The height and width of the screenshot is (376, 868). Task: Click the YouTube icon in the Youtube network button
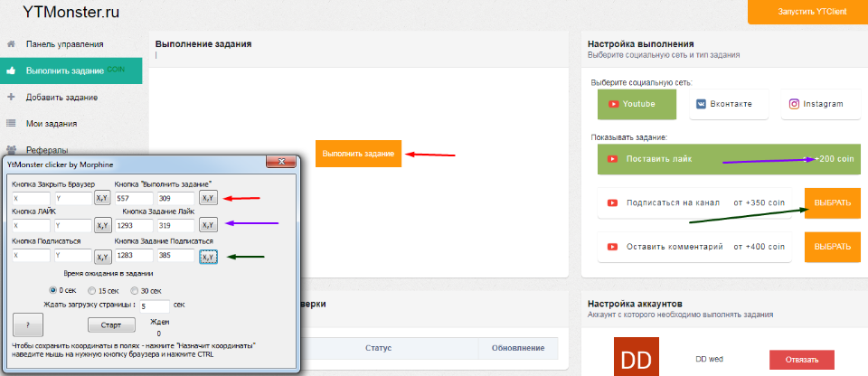pos(613,104)
